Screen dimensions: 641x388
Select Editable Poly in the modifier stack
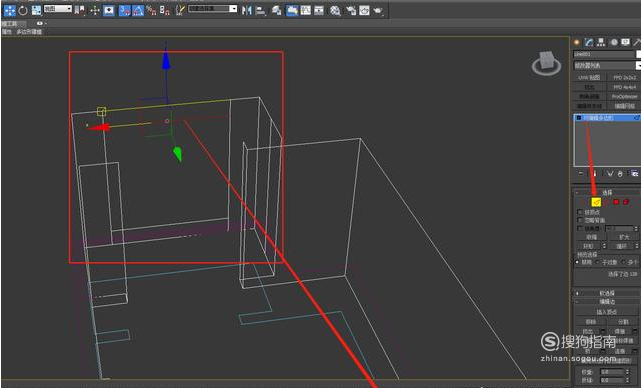pyautogui.click(x=598, y=118)
